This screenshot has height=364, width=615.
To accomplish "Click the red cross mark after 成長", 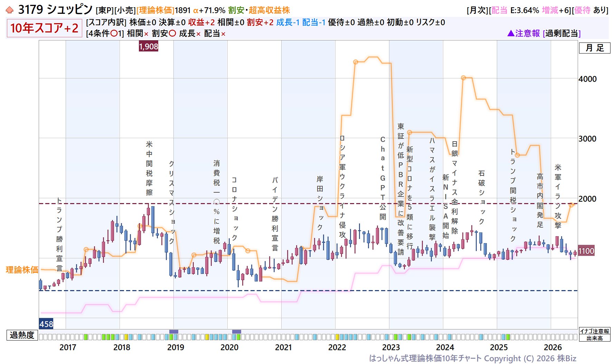I will point(198,34).
